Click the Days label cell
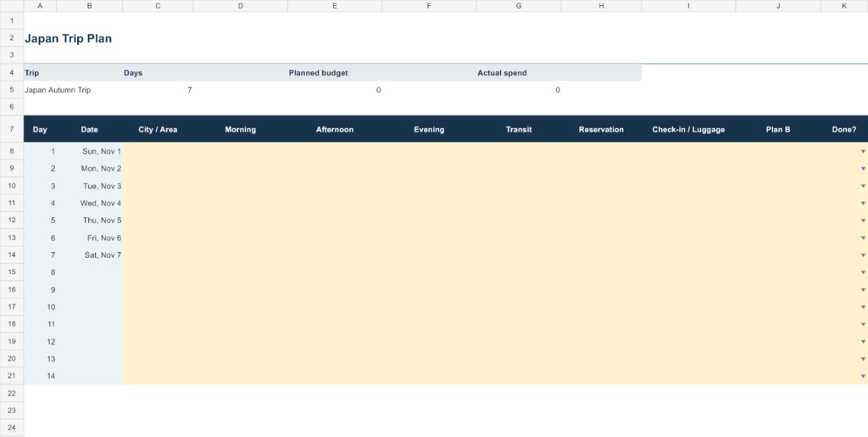 (x=158, y=73)
